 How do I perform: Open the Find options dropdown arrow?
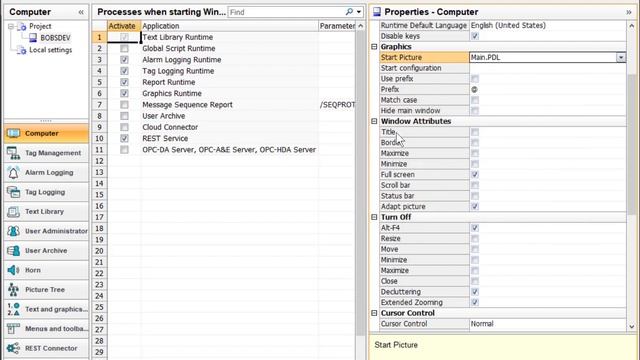359,12
